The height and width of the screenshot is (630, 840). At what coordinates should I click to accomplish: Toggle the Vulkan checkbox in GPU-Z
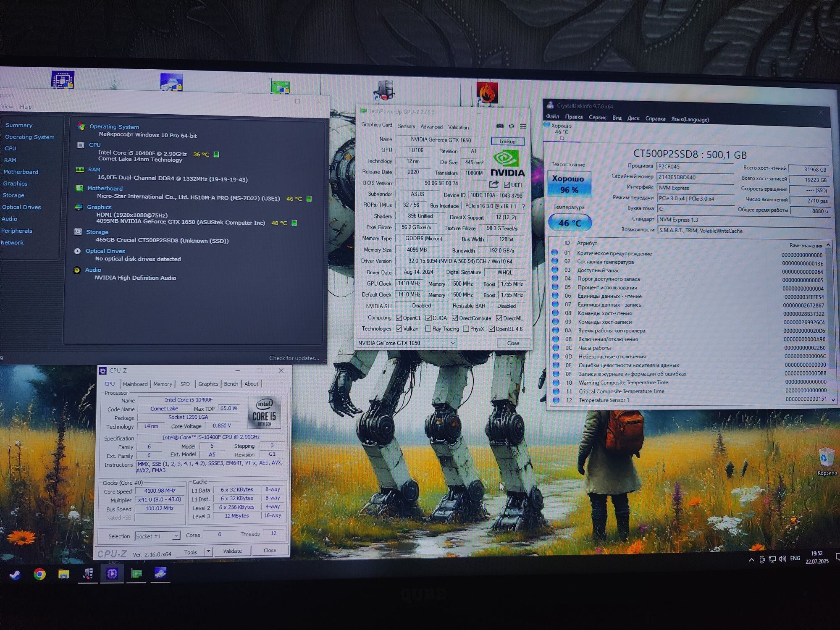coord(399,328)
